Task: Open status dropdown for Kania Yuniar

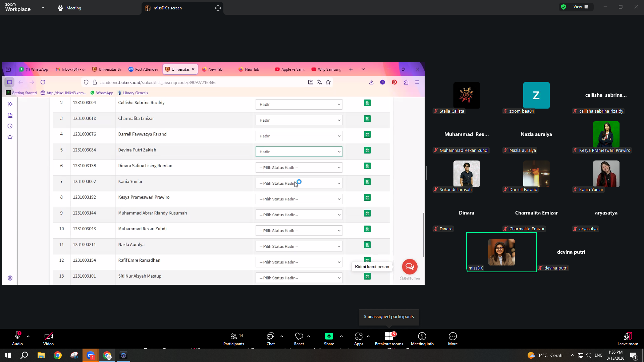Action: (x=299, y=183)
